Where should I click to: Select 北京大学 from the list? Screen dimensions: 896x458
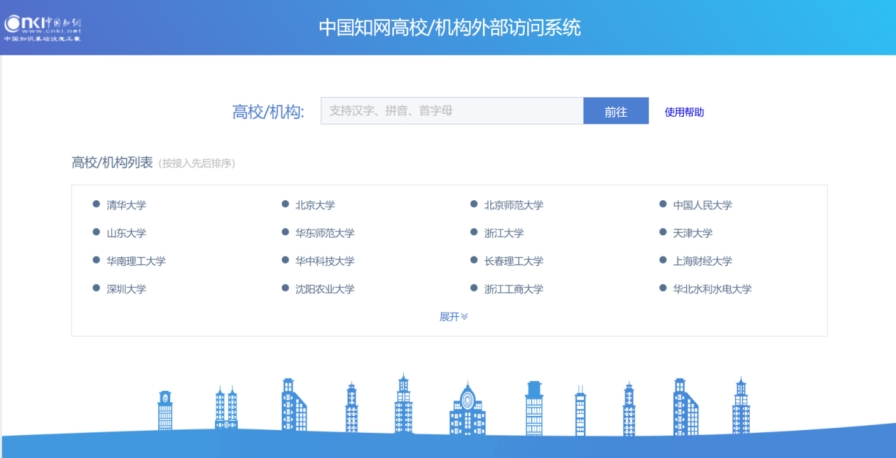point(315,205)
